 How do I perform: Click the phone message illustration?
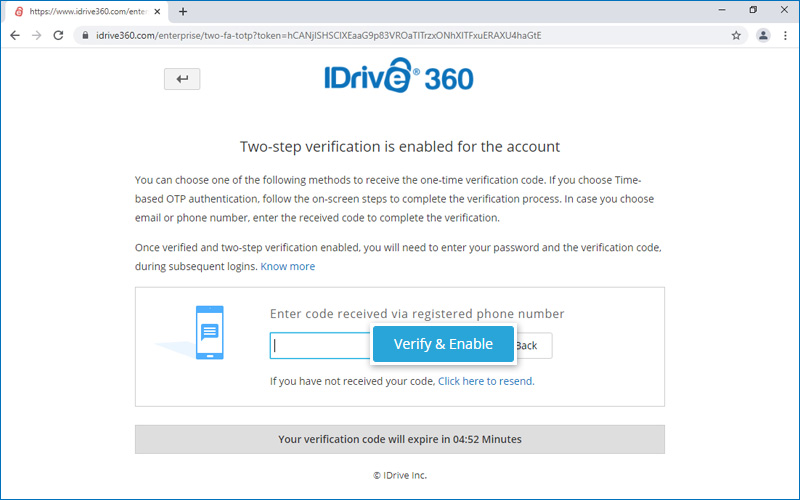[x=209, y=332]
